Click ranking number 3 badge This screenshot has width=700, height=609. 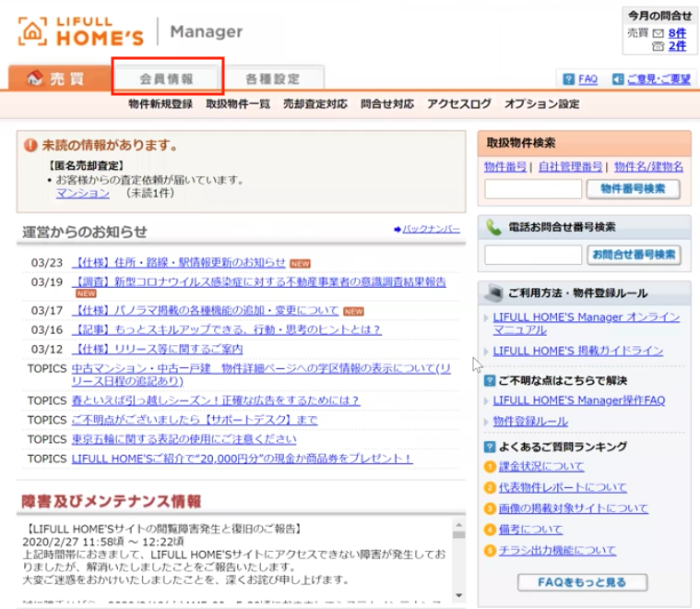click(x=490, y=508)
